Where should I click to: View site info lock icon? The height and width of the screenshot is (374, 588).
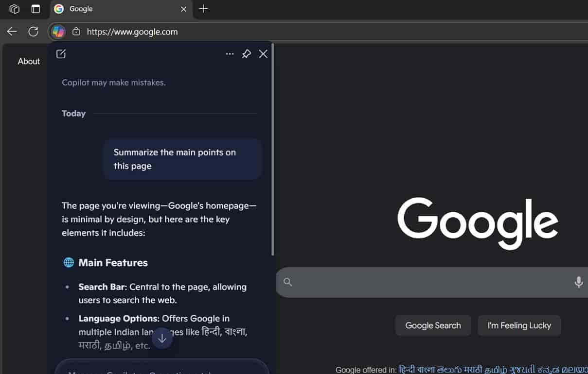click(x=76, y=32)
